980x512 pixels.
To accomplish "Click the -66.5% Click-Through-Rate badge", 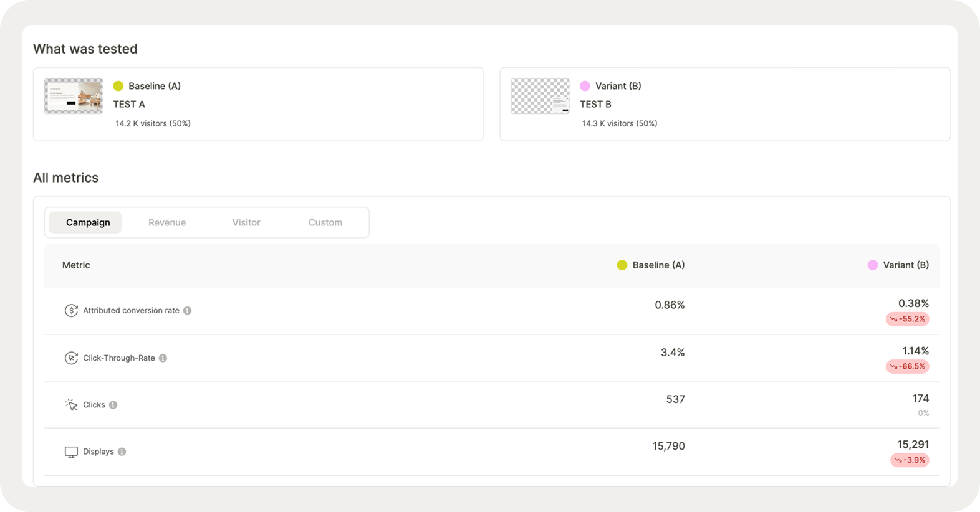I will (x=908, y=366).
